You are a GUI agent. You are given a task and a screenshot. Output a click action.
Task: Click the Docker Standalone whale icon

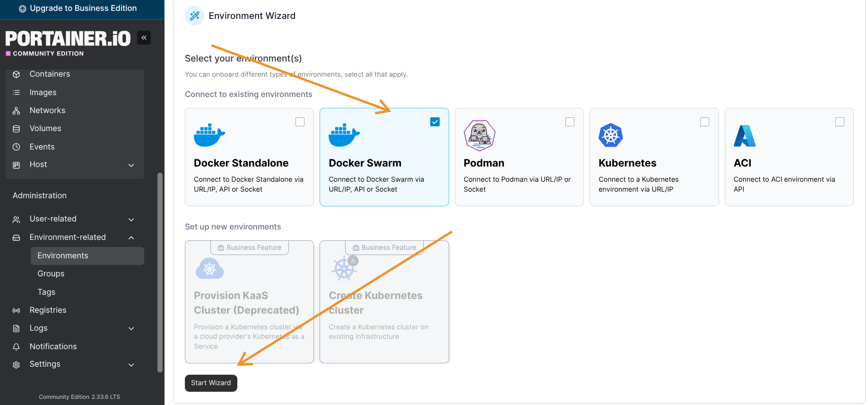pyautogui.click(x=209, y=136)
